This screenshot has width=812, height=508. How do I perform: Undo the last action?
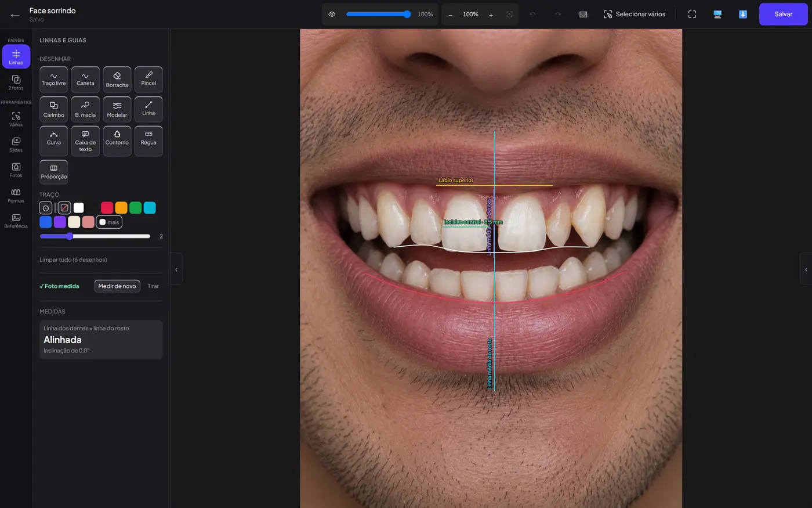point(532,15)
